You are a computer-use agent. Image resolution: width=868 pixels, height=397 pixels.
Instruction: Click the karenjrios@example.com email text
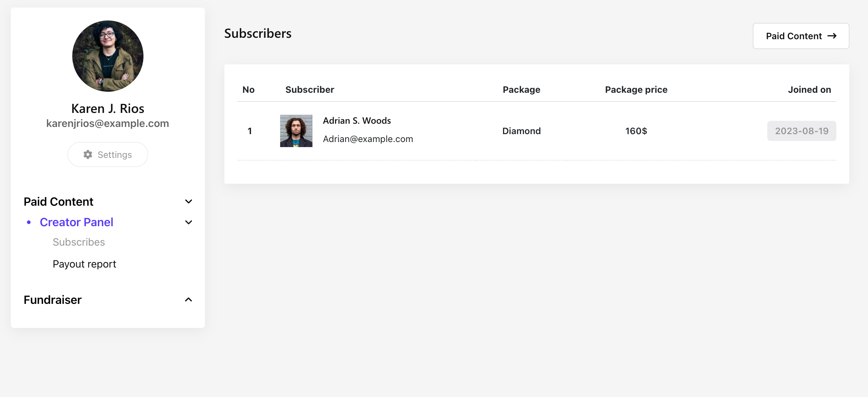point(108,124)
